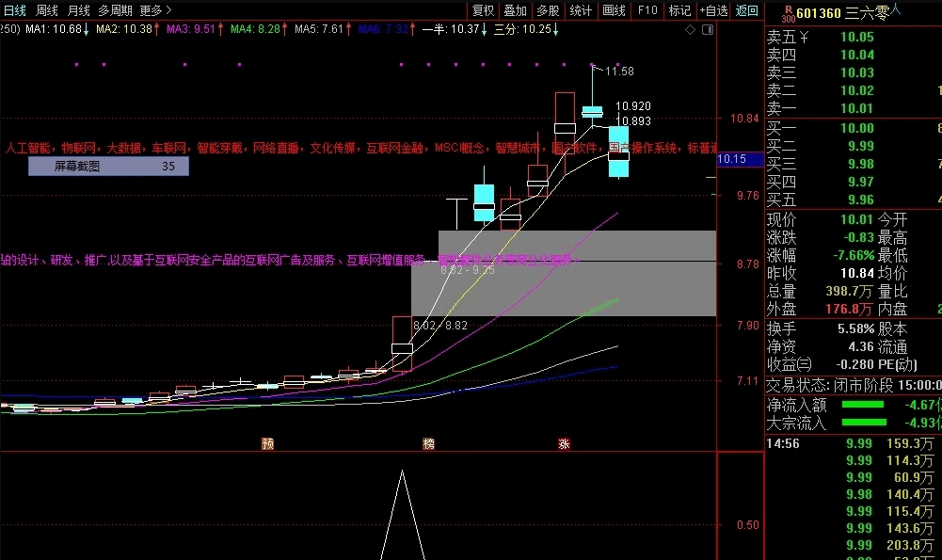This screenshot has width=942, height=560.
Task: Click the 7.11 price axis label
Action: tap(748, 381)
